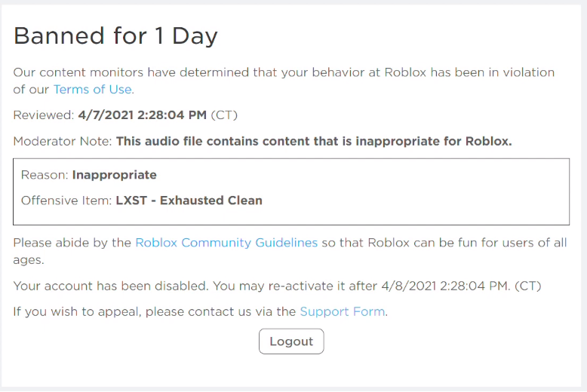Click the "(CT)" label after the reviewed time
The image size is (587, 392).
pos(225,115)
